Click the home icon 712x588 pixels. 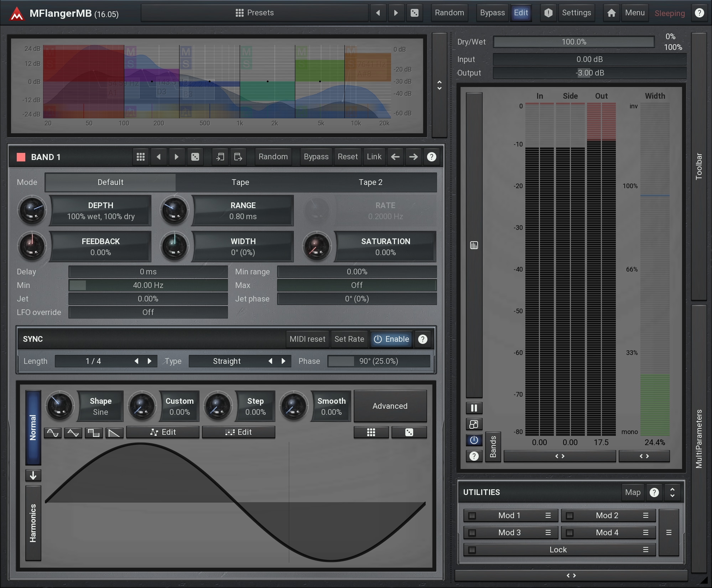click(x=612, y=13)
